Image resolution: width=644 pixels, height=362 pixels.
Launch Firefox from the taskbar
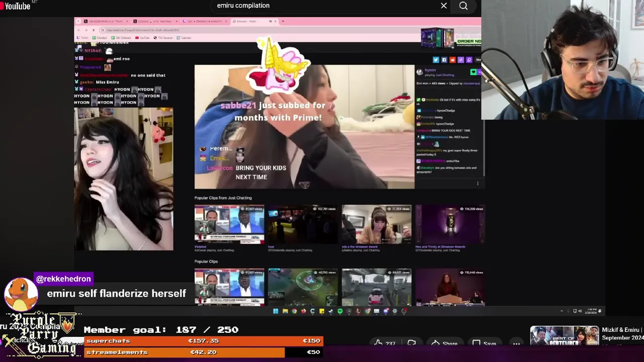coord(303,311)
